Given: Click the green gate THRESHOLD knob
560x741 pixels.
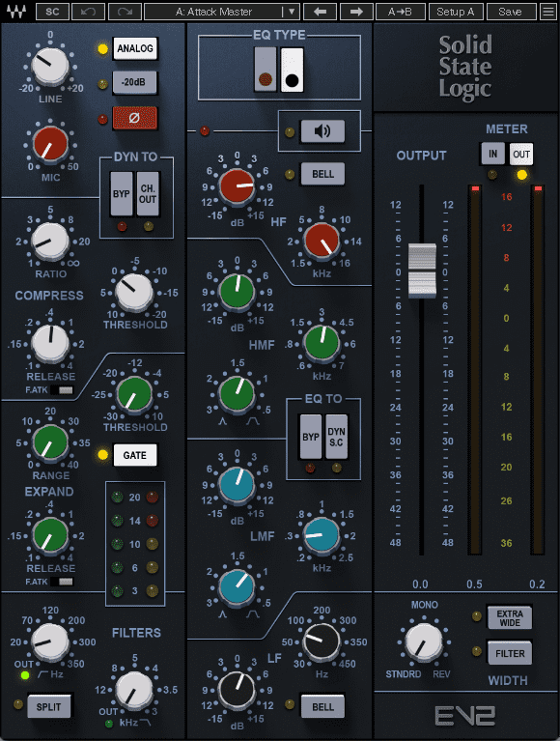Looking at the screenshot, I should pos(134,394).
